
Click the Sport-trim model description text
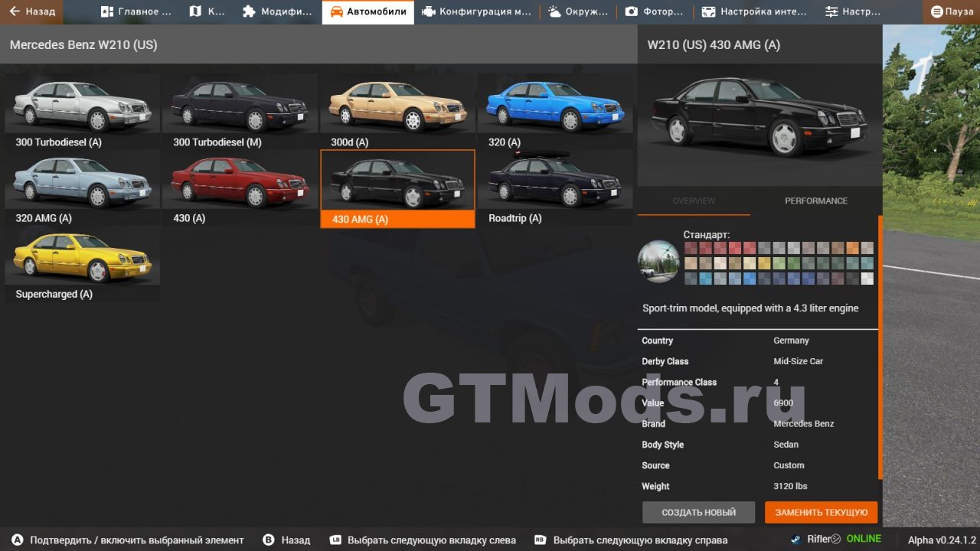[x=750, y=308]
